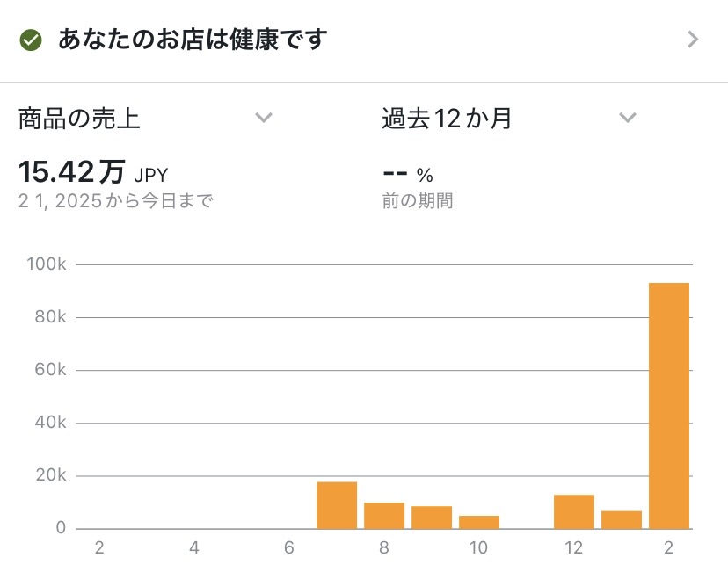Select the 商品の売上 metric label
728x572 pixels.
tap(79, 119)
